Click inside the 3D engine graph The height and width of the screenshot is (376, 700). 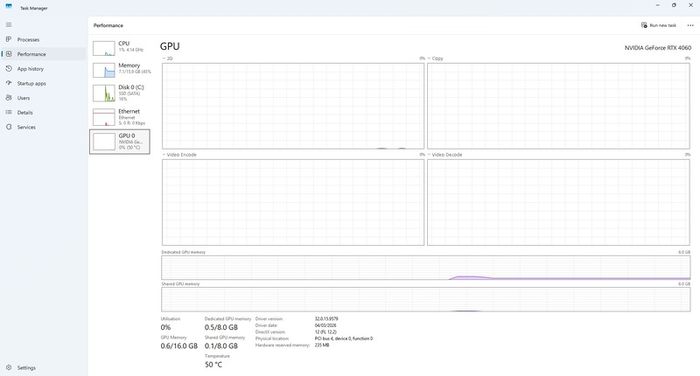293,106
